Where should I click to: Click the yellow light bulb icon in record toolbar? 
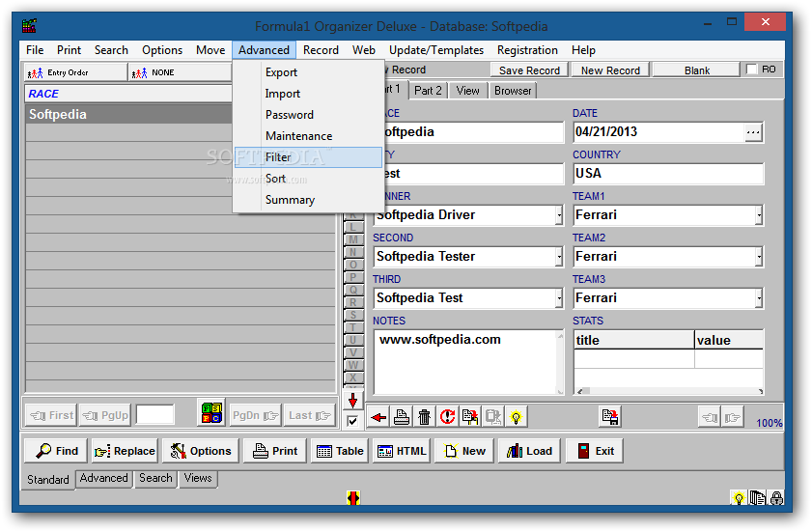pos(516,417)
